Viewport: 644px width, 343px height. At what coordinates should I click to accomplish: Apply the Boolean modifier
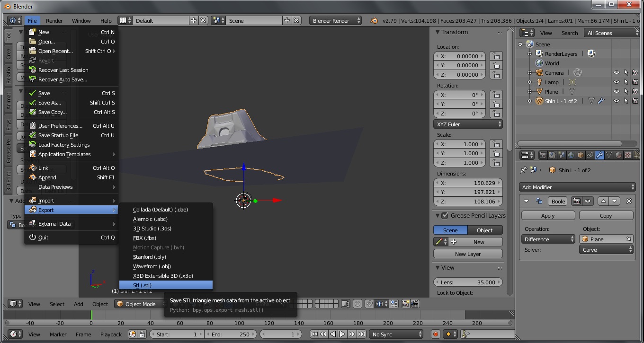point(548,215)
